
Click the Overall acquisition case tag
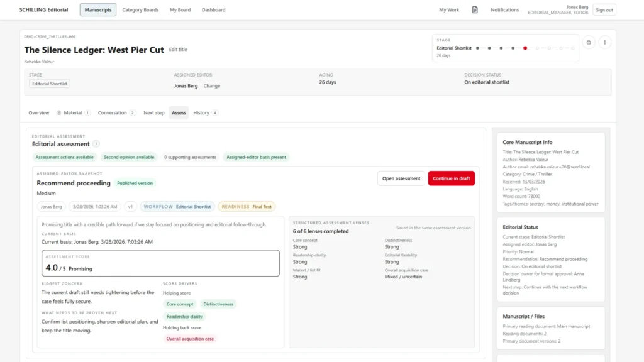point(190,339)
